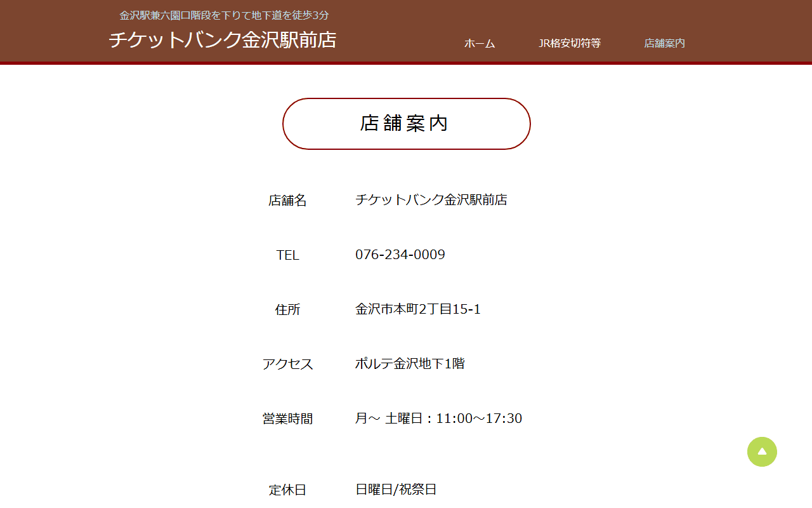Open the JR格安切符等 menu item
812x508 pixels.
570,43
